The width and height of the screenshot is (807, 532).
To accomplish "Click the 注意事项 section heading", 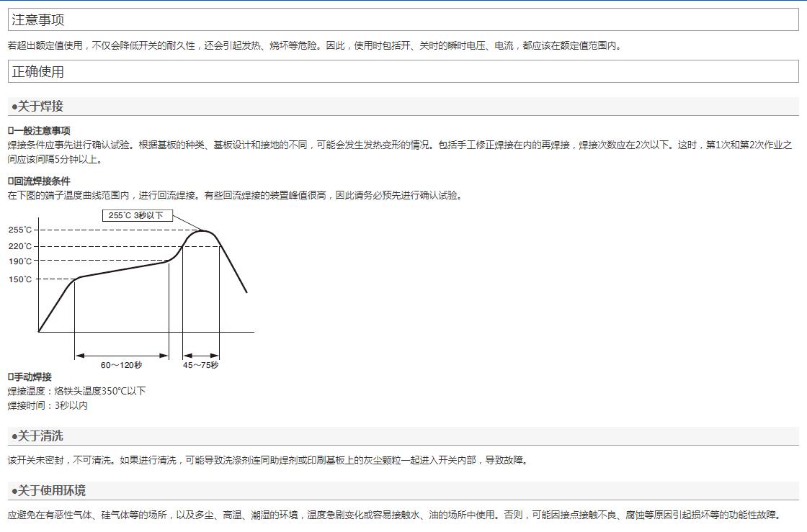I will pos(38,20).
